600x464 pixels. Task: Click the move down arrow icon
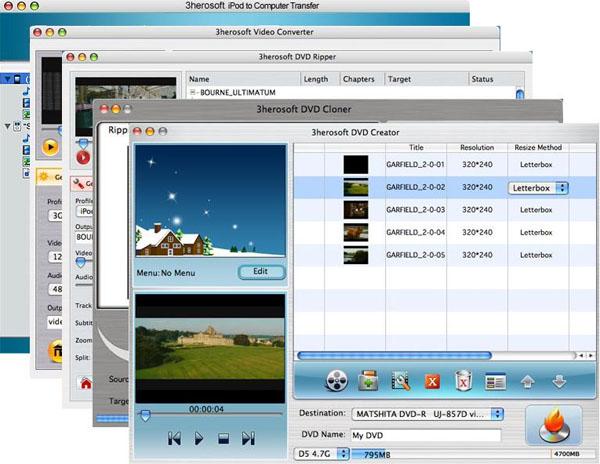click(x=559, y=381)
